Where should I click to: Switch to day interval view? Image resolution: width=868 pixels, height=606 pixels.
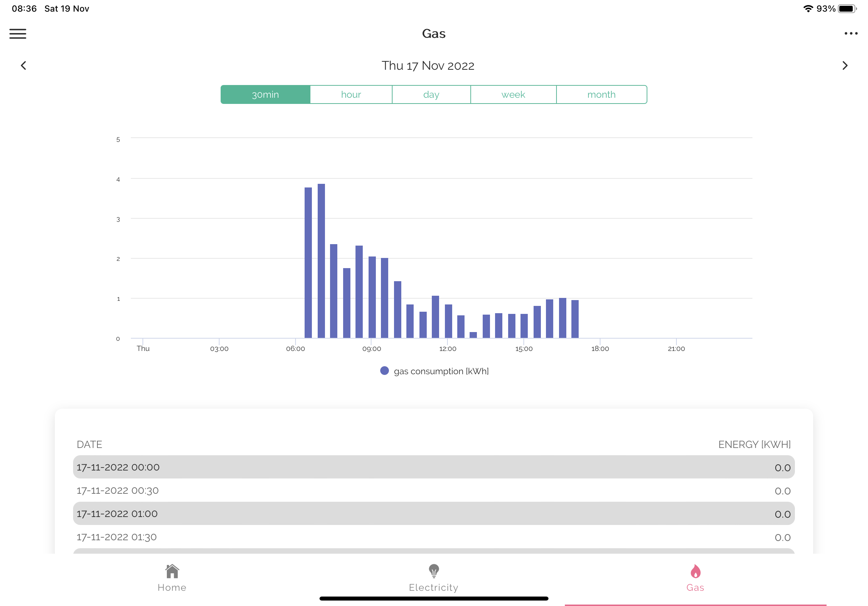[431, 94]
